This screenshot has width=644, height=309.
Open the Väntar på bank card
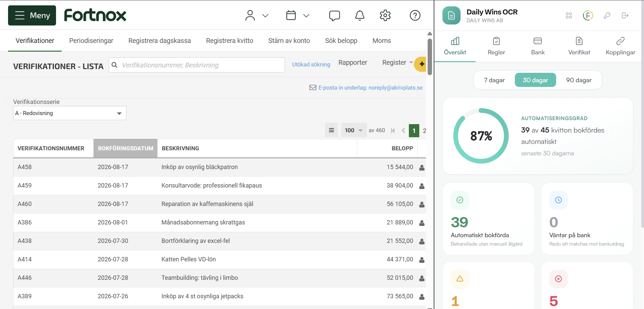[587, 219]
